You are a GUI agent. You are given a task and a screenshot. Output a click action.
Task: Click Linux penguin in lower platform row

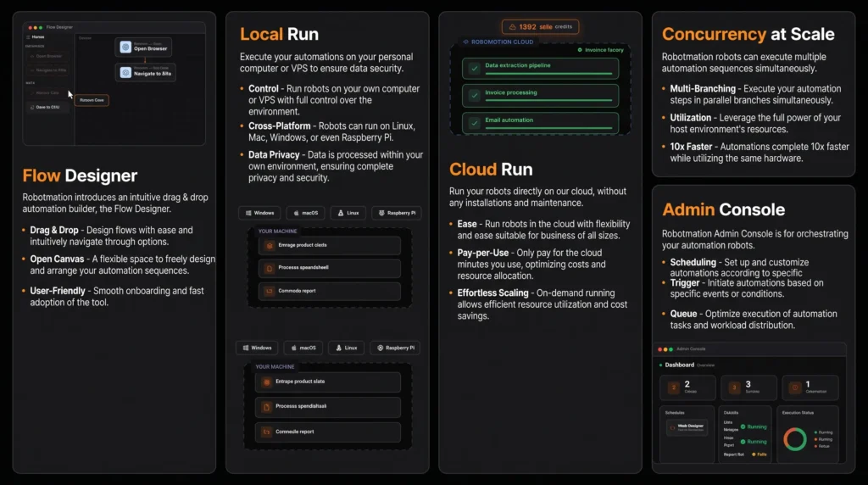point(339,348)
